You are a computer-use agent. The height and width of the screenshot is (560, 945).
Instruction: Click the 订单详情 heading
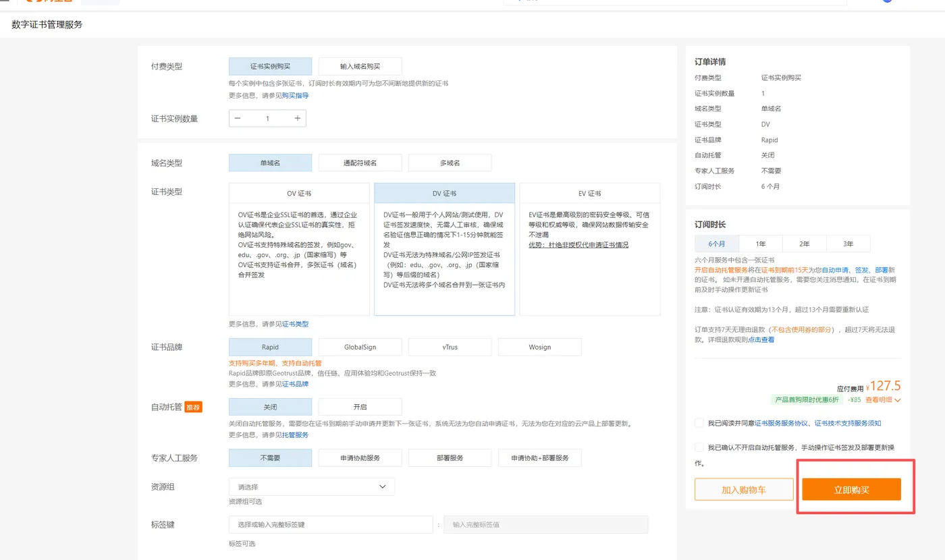[710, 61]
